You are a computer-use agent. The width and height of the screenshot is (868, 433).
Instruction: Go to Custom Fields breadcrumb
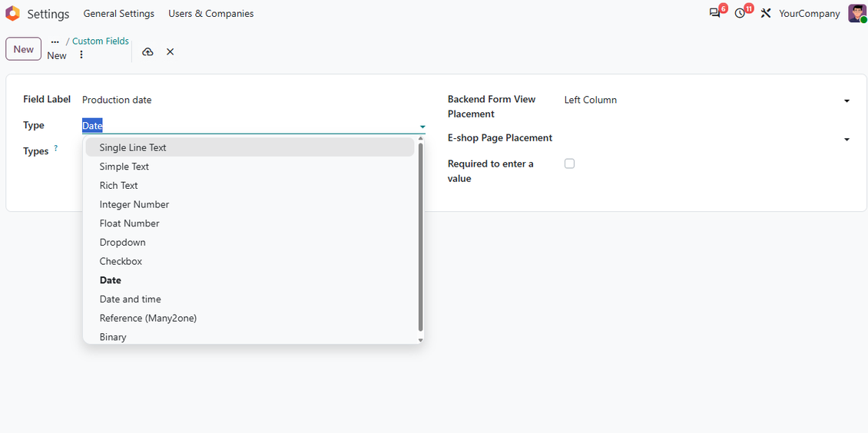coord(100,41)
